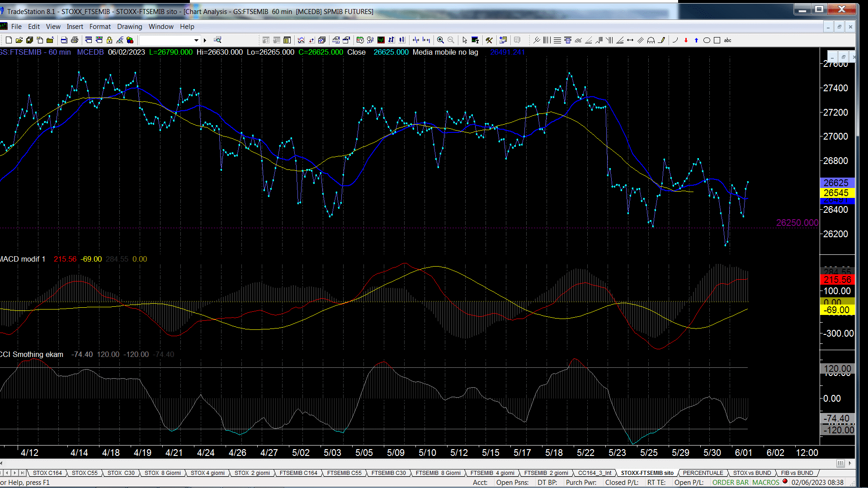Select the horizontal lines drawing tool
Screen dimensions: 868x488
(557, 40)
